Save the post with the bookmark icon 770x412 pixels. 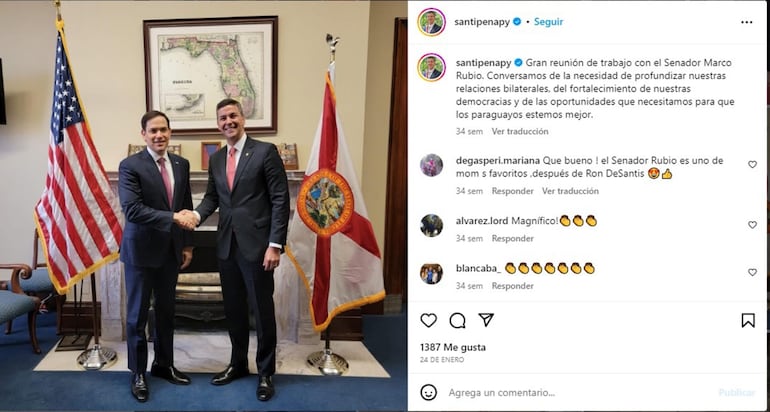(748, 321)
